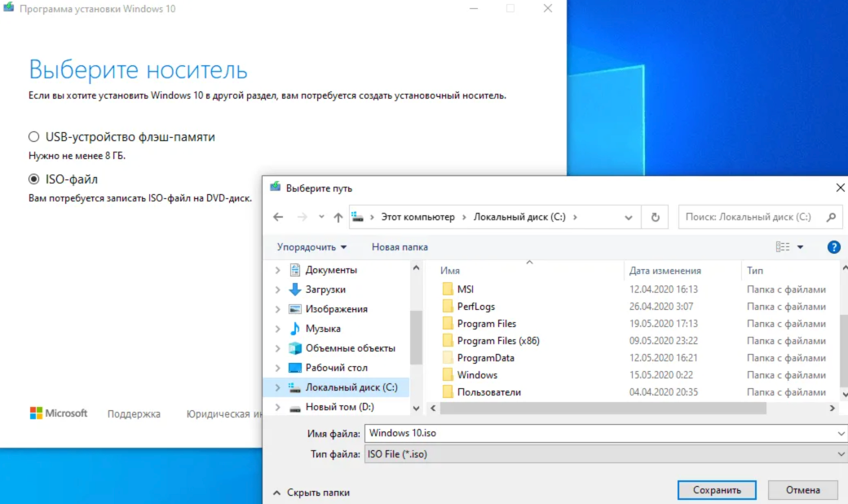Expand the address bar history dropdown
Viewport: 848px width, 504px height.
click(629, 218)
